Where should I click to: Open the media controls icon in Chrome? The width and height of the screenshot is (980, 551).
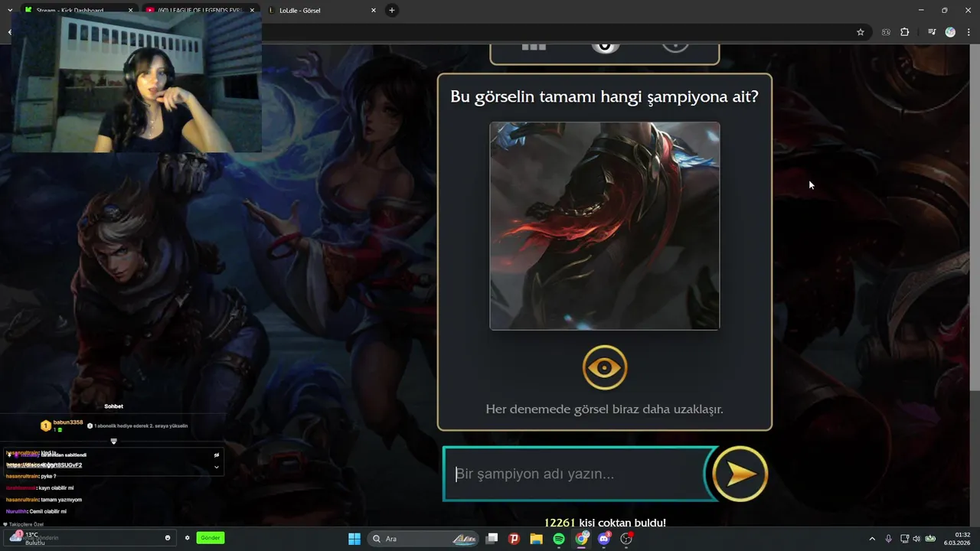coord(932,32)
